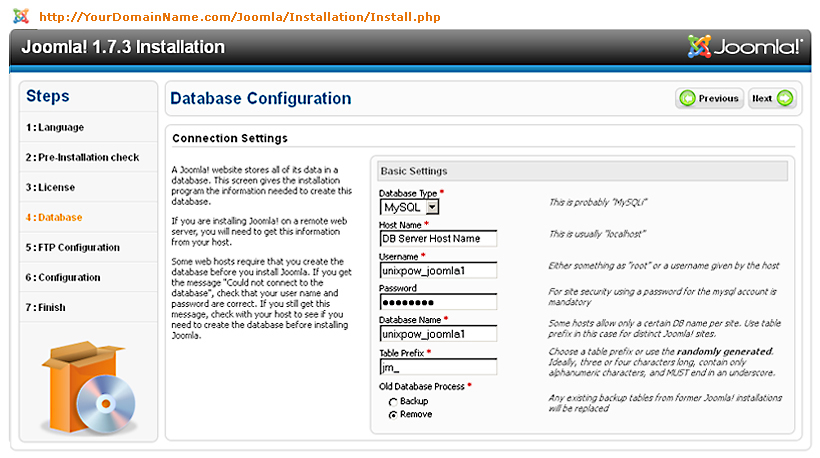This screenshot has height=458, width=820.
Task: Open the Database Type MySQL dropdown
Action: click(x=409, y=207)
